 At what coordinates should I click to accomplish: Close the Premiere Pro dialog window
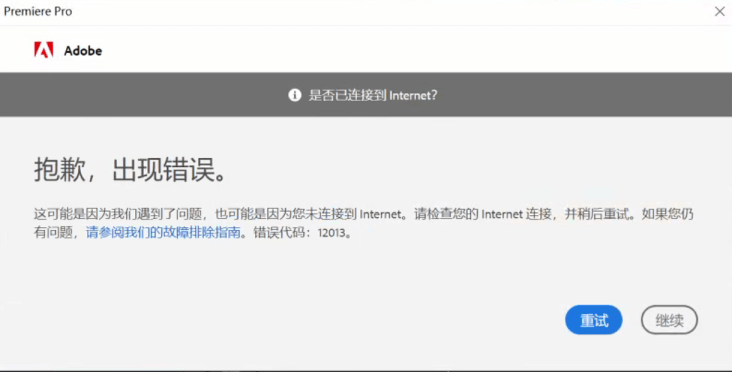coord(719,12)
